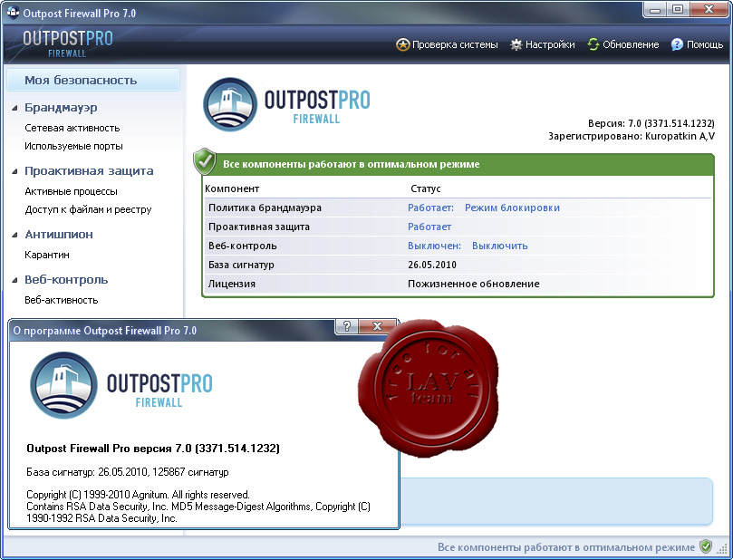Image resolution: width=733 pixels, height=560 pixels.
Task: Open Используемые порты in the sidebar
Action: coord(73,146)
